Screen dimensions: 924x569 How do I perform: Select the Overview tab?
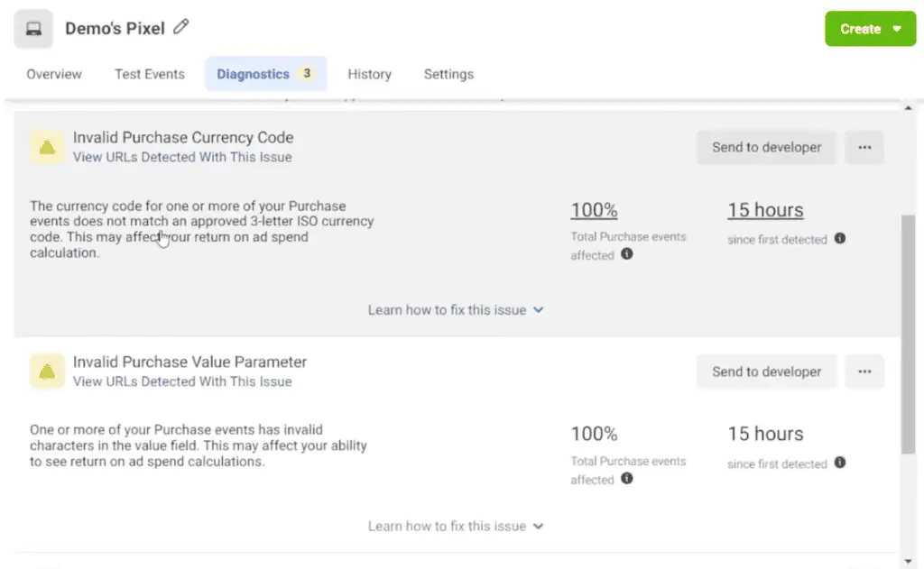[x=52, y=74]
